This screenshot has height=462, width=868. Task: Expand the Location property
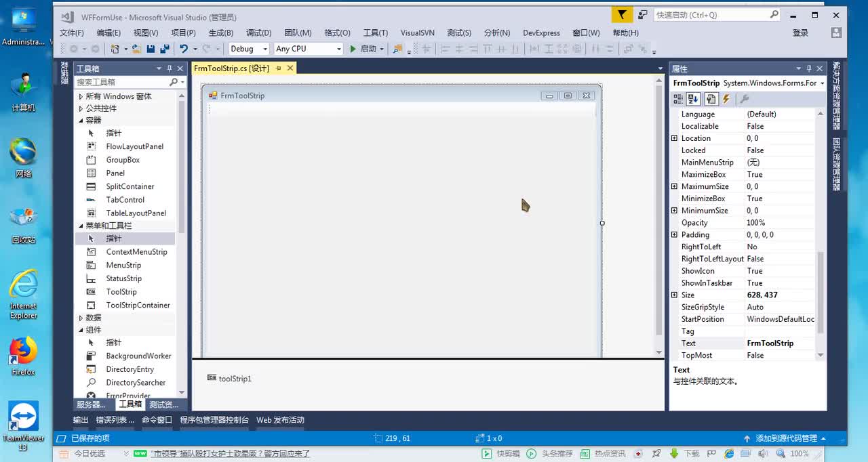pyautogui.click(x=674, y=138)
